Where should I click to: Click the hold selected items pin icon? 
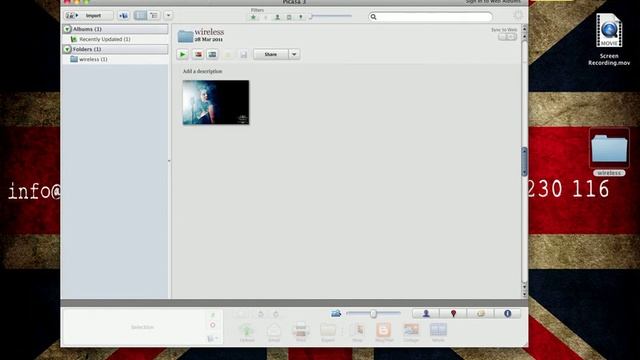213,315
